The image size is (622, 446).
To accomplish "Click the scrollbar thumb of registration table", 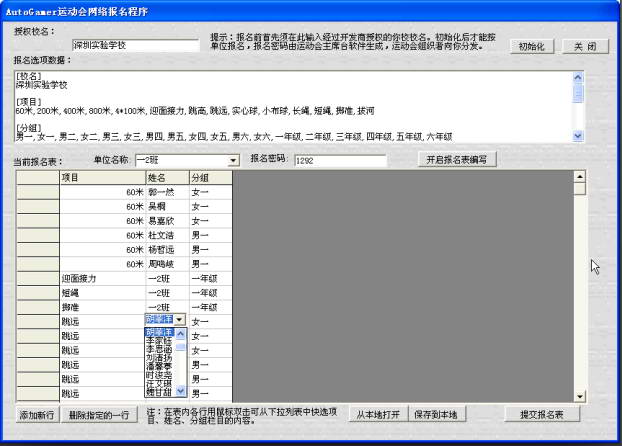I will pyautogui.click(x=580, y=188).
